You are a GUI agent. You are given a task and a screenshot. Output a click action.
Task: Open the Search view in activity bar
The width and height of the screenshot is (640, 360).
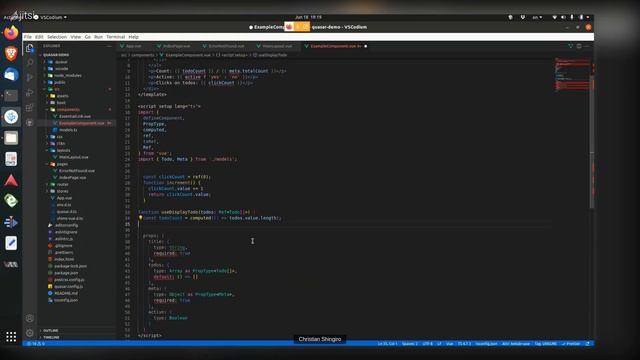coord(30,62)
